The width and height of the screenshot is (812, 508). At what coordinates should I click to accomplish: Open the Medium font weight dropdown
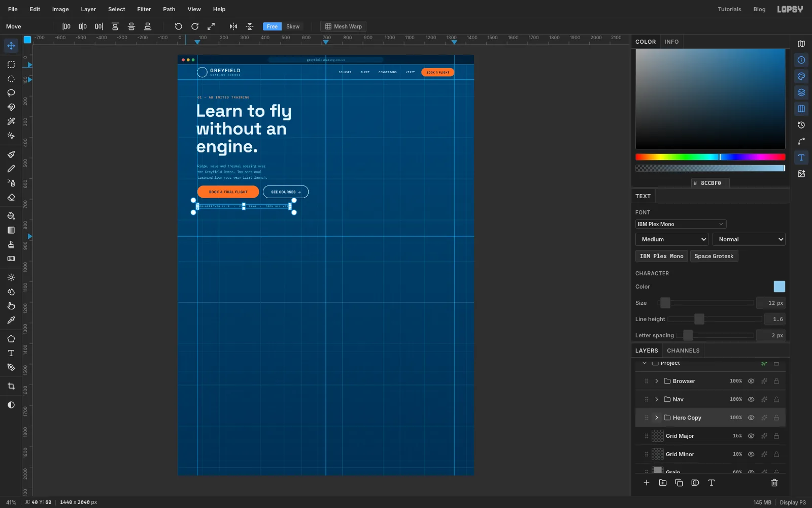672,239
